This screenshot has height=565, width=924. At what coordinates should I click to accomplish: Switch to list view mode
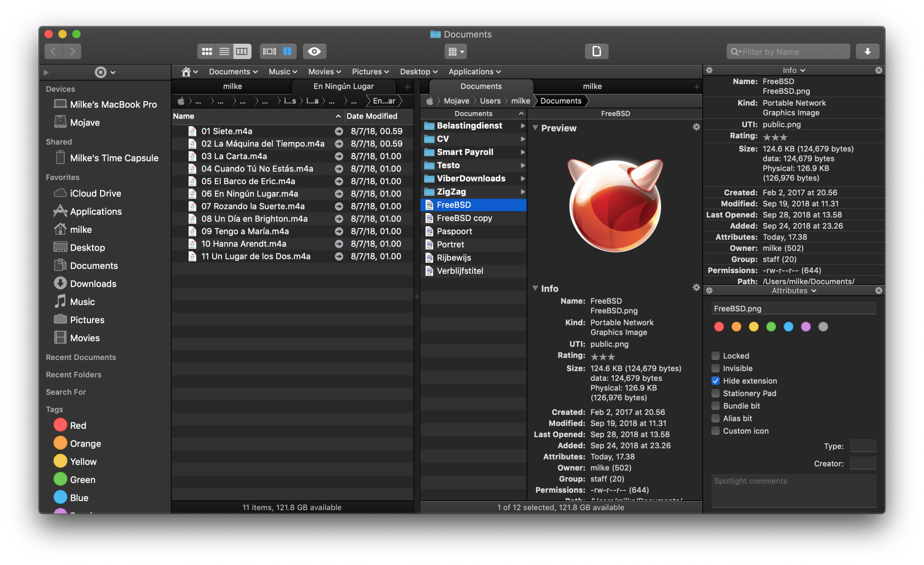224,51
